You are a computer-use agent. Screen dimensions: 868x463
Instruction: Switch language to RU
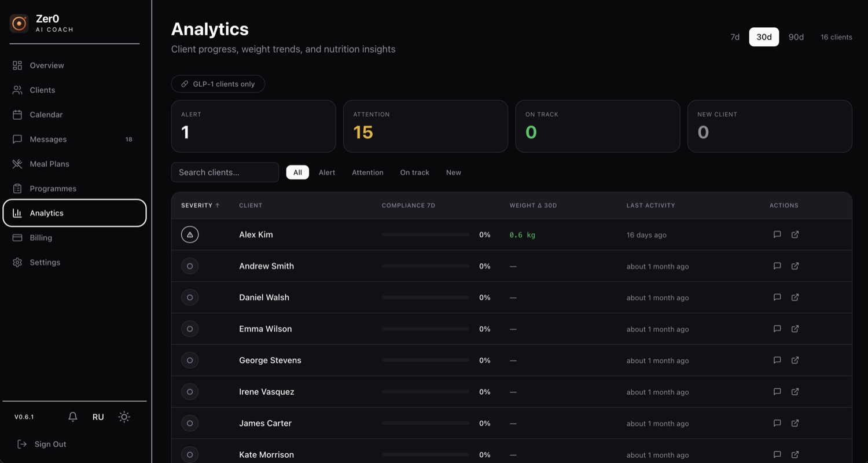(98, 417)
